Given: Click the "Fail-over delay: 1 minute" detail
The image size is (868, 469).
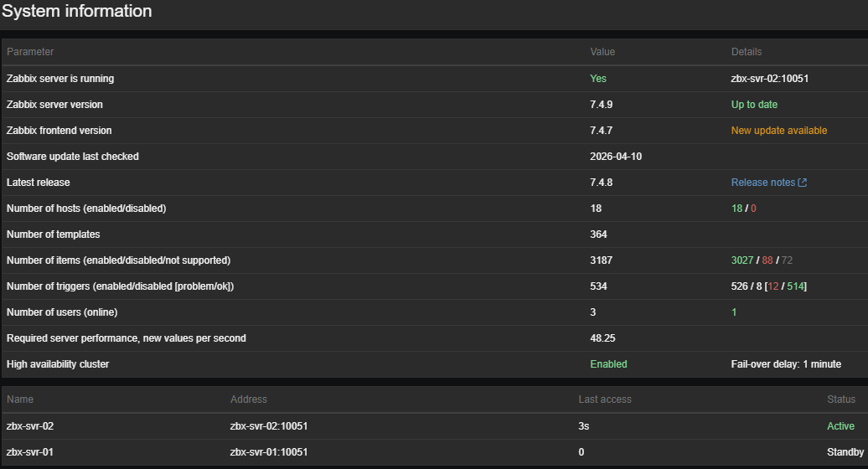Looking at the screenshot, I should click(x=786, y=364).
